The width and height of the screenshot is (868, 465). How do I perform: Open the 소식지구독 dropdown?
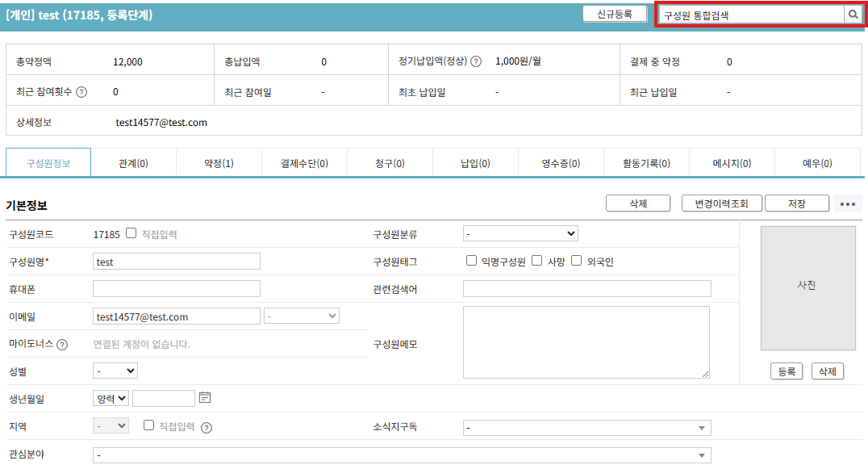586,428
